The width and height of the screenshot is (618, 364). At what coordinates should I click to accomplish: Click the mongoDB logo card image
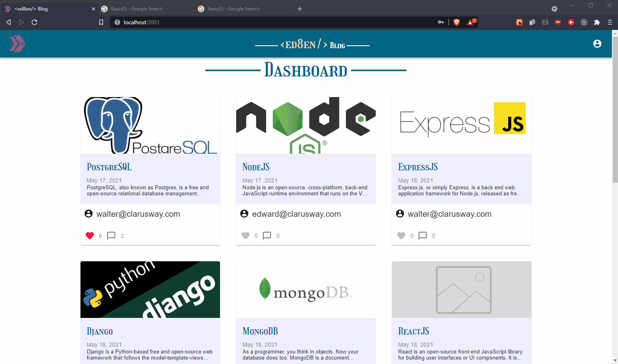click(306, 290)
